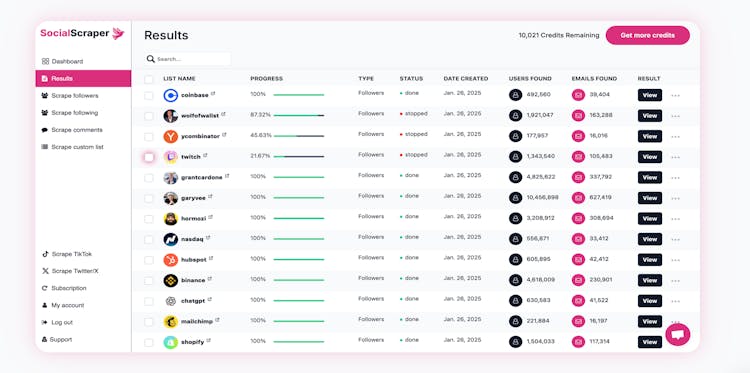
Task: Go to Dashboard in sidebar
Action: point(62,61)
